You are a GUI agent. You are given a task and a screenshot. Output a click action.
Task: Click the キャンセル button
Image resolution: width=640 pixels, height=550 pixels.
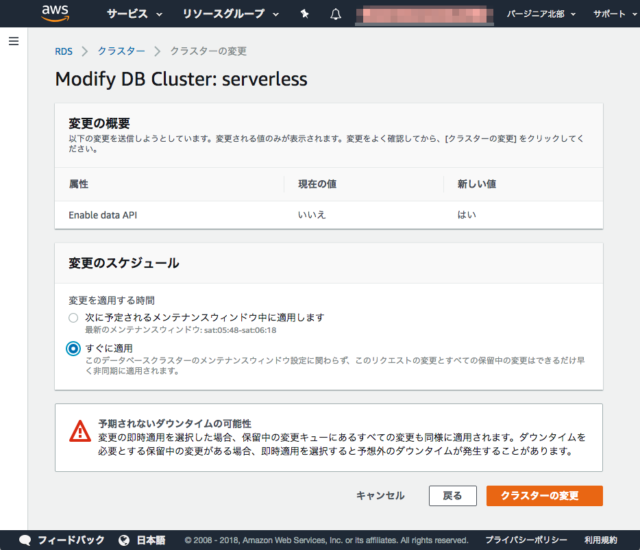380,496
